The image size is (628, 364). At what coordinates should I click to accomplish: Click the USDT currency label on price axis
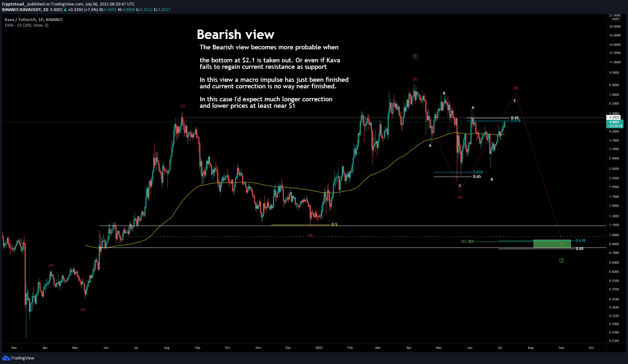click(616, 19)
